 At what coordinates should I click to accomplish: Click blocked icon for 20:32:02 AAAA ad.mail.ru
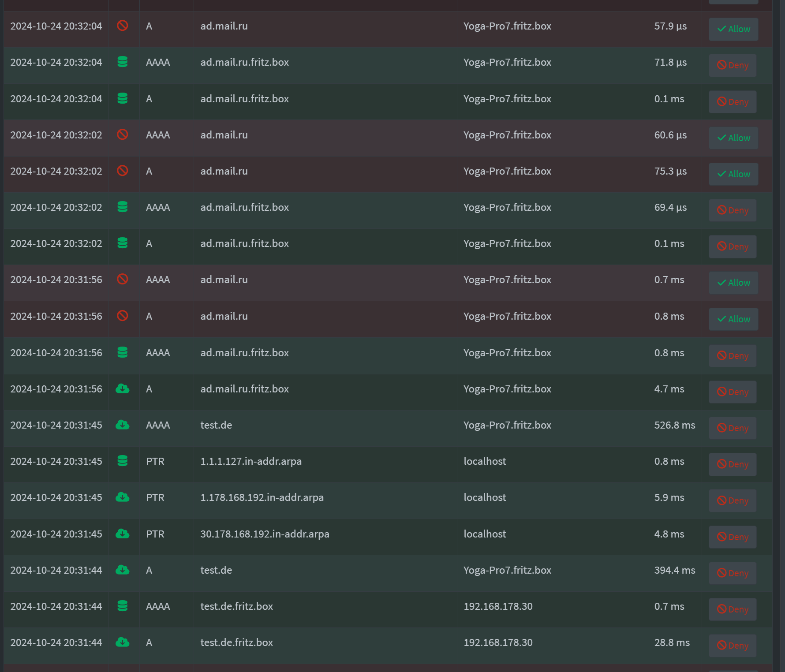[123, 134]
